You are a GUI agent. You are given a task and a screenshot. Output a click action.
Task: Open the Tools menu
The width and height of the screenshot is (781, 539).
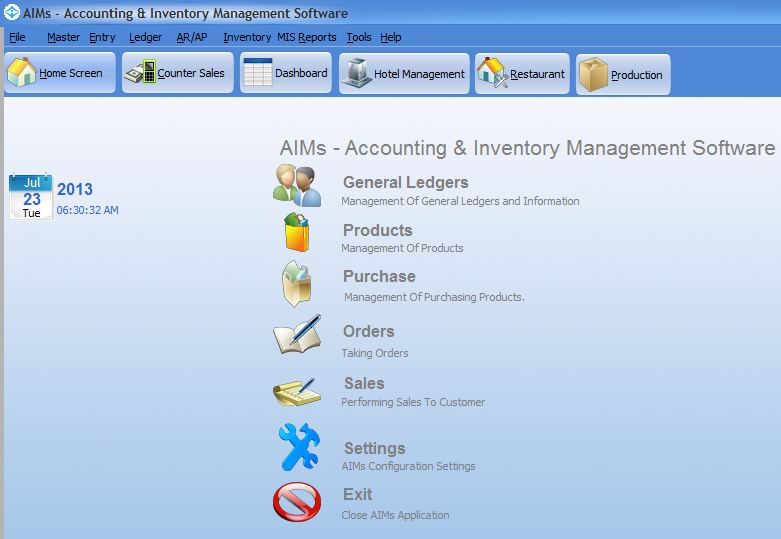pyautogui.click(x=359, y=37)
